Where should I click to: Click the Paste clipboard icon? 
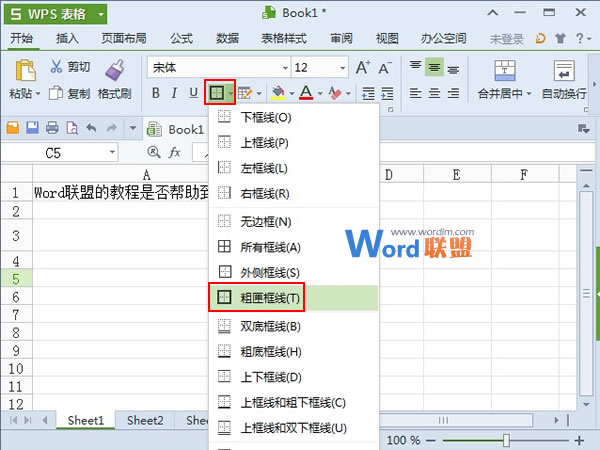(25, 70)
